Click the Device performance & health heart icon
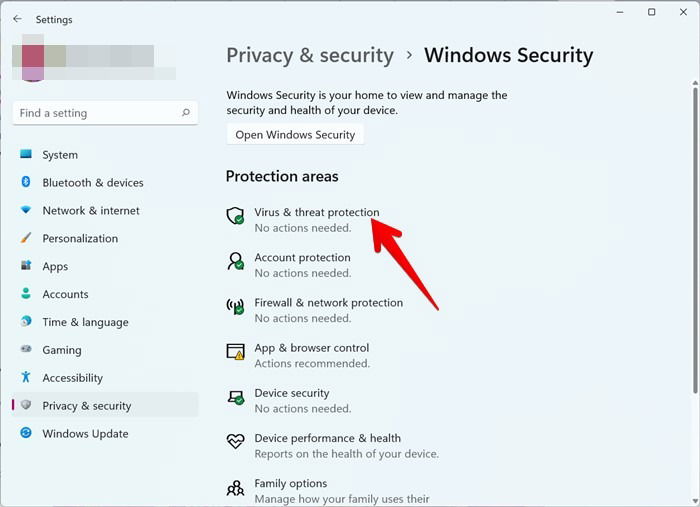 pyautogui.click(x=235, y=441)
